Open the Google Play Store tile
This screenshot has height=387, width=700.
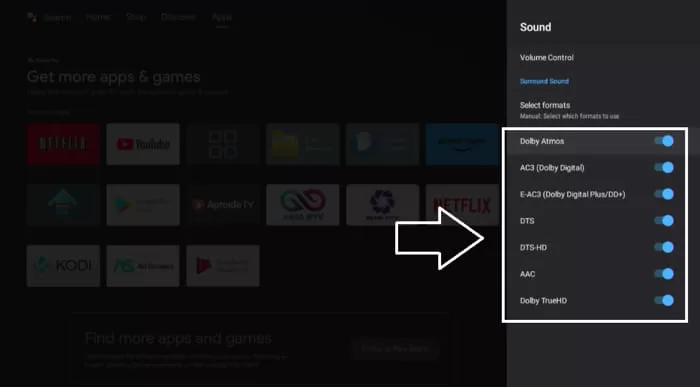pyautogui.click(x=143, y=205)
